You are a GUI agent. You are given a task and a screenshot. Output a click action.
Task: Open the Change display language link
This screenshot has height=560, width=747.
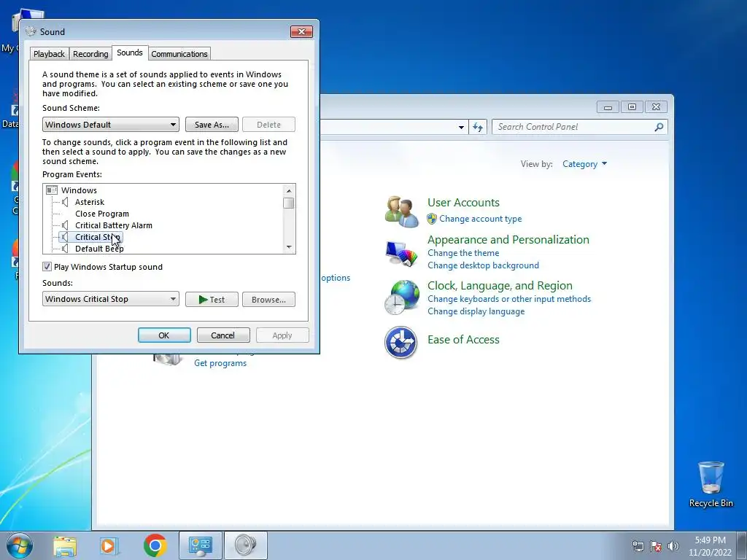pos(476,311)
